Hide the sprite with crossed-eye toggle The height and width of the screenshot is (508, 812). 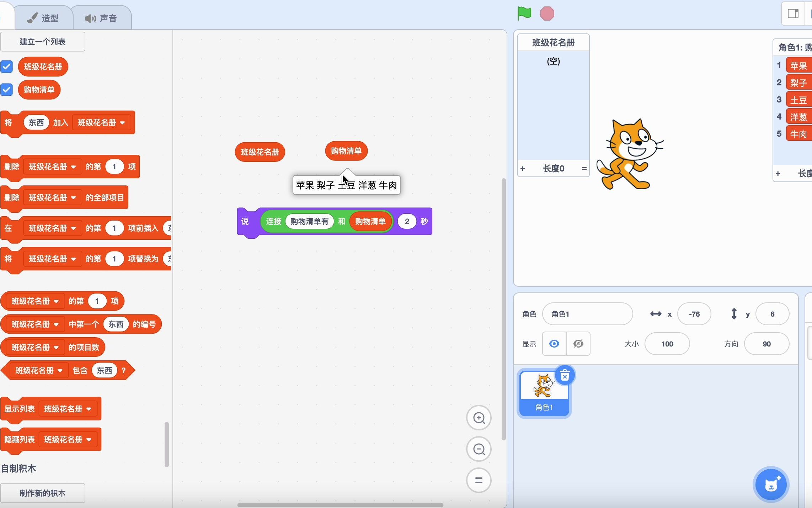tap(578, 344)
